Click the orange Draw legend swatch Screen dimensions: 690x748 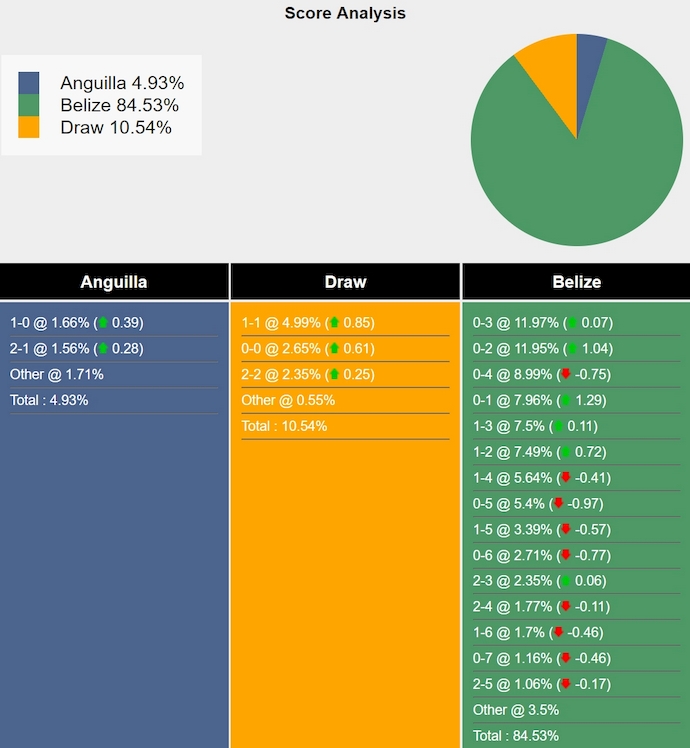(29, 127)
